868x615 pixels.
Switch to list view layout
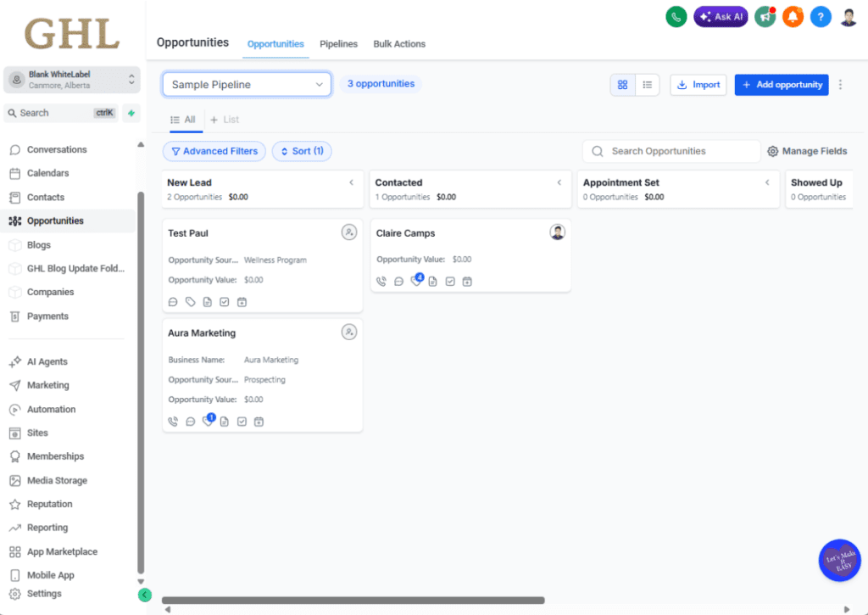[647, 85]
